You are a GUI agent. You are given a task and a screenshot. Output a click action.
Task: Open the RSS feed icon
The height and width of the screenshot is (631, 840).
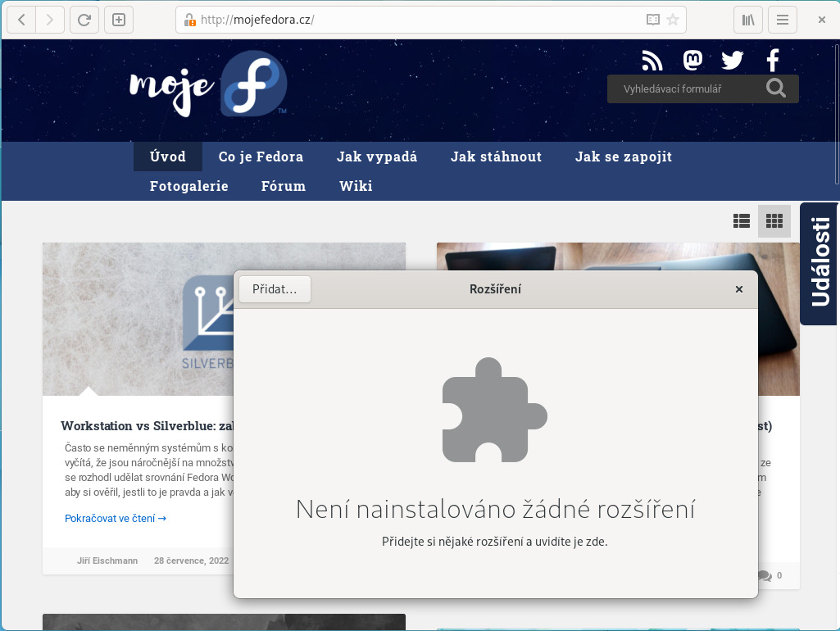coord(652,61)
